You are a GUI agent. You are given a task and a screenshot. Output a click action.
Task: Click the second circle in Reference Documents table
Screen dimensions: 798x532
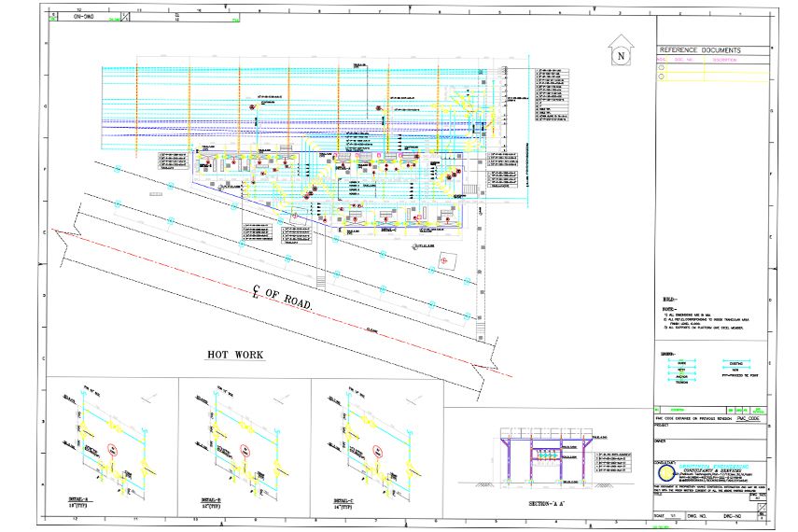[x=662, y=77]
